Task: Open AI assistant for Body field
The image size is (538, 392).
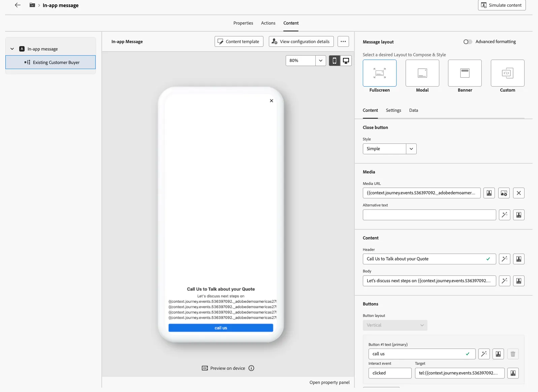Action: tap(505, 281)
